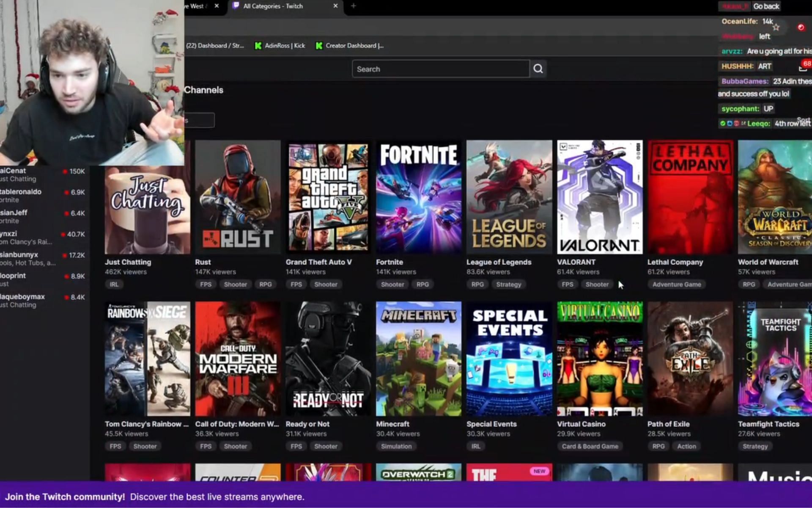The image size is (812, 508).
Task: Open the Ready or Not cover
Action: (x=328, y=359)
